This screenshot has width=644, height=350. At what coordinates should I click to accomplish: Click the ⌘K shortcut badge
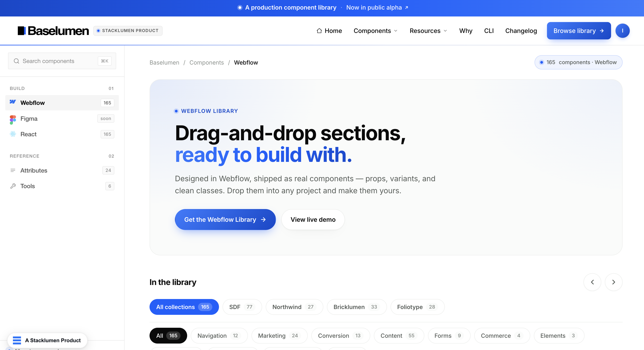pos(105,61)
